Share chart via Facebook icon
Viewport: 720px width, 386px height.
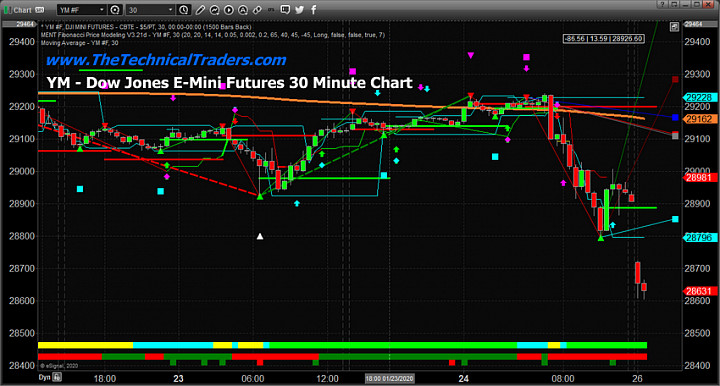tap(314, 10)
